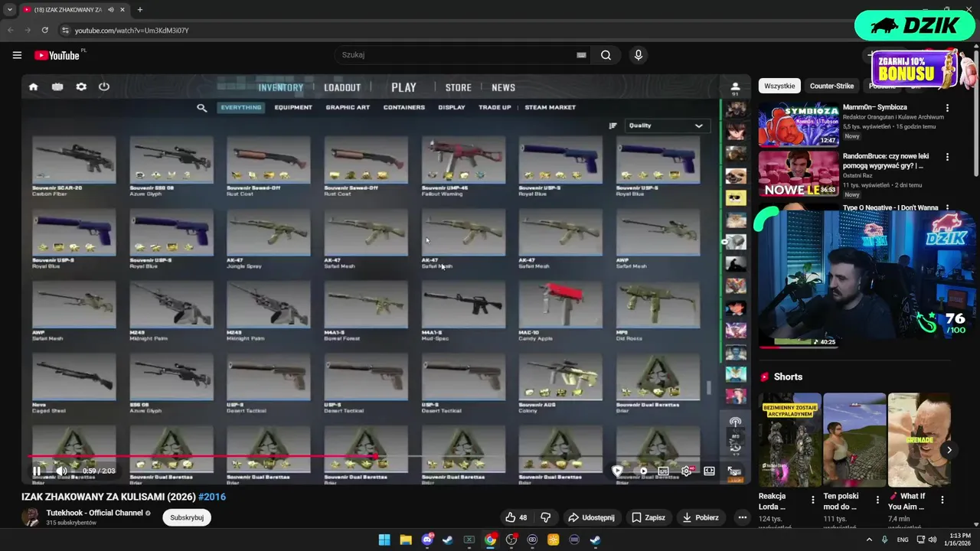Open options for Reakcja Lorda short
The width and height of the screenshot is (980, 551).
(813, 500)
